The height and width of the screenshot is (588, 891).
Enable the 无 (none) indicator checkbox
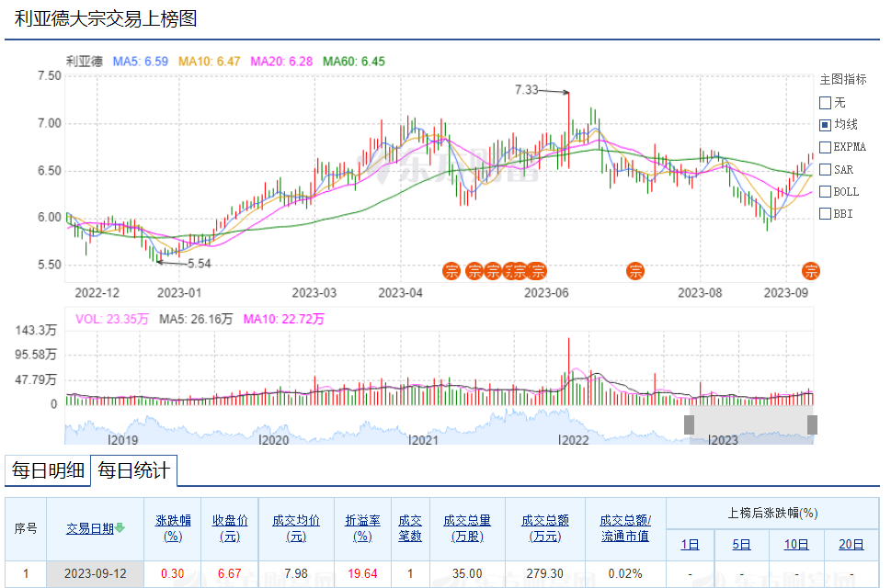pos(825,102)
